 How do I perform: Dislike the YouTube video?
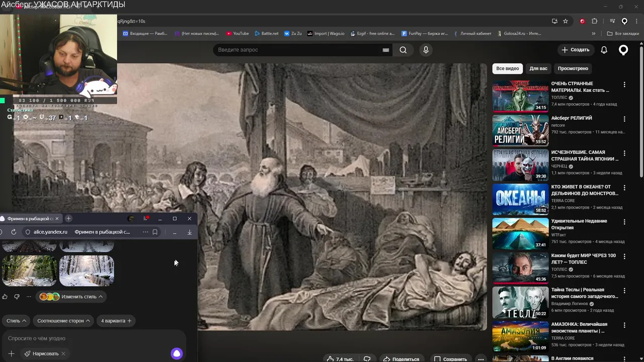tap(367, 359)
